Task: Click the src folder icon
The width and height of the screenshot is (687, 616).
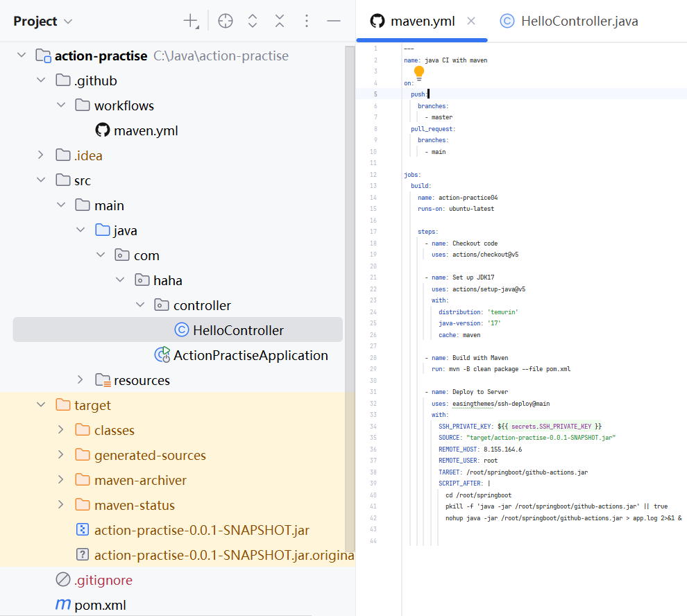Action: pos(63,180)
